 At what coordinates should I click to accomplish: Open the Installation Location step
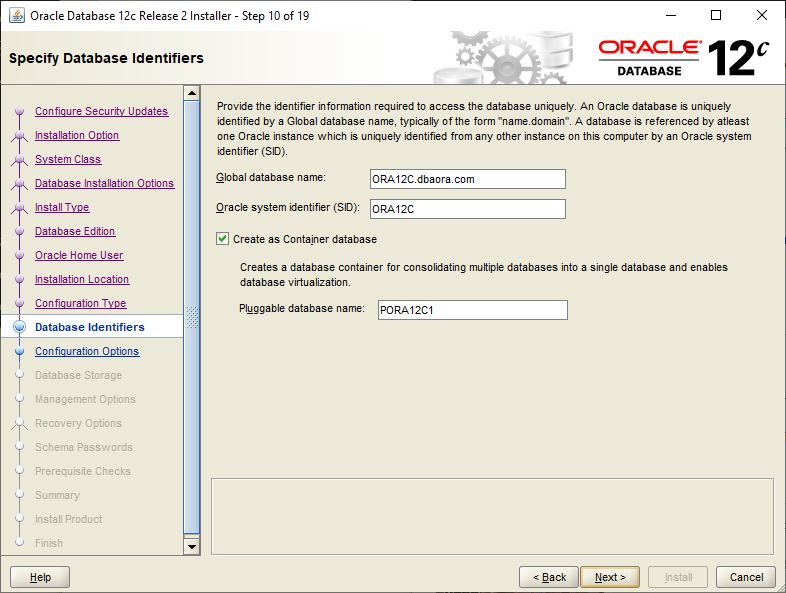pos(82,279)
